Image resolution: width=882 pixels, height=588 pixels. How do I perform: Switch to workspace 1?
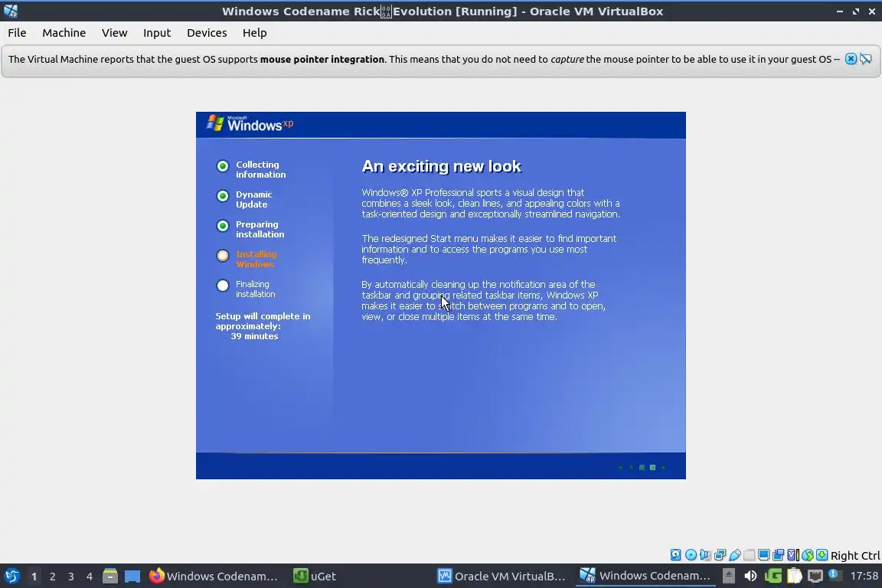(x=34, y=577)
